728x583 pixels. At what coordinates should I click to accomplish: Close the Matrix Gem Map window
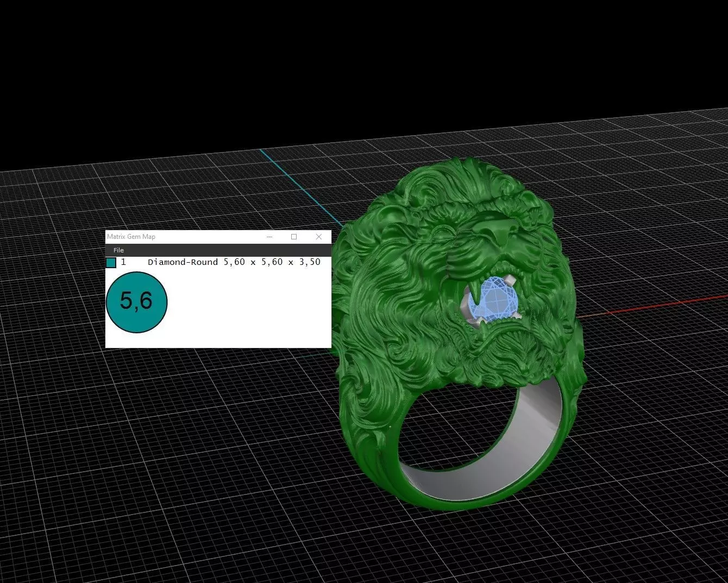coord(319,237)
